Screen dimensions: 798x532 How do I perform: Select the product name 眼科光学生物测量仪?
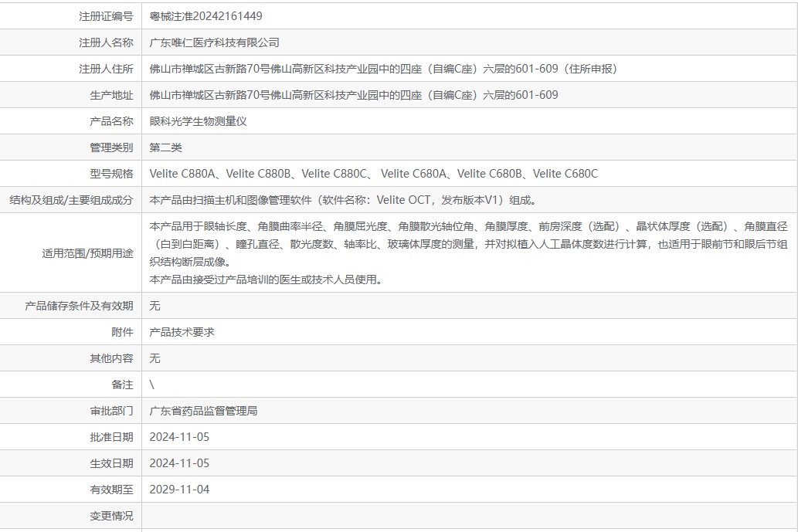(198, 121)
